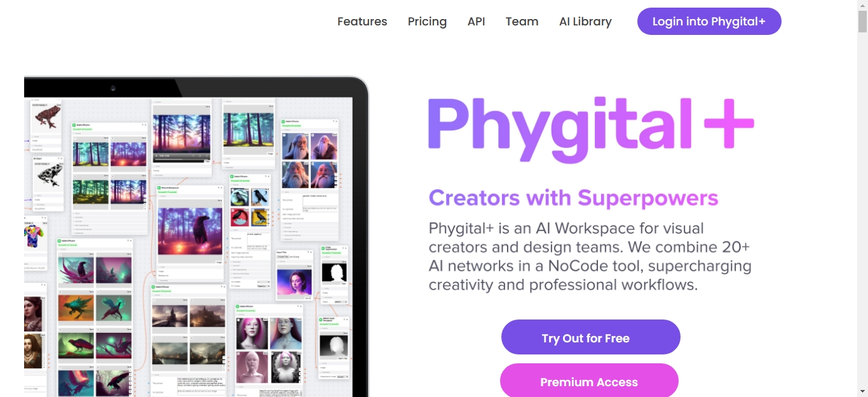Click the blurry white depth map thumbnail
The width and height of the screenshot is (868, 397).
click(334, 346)
